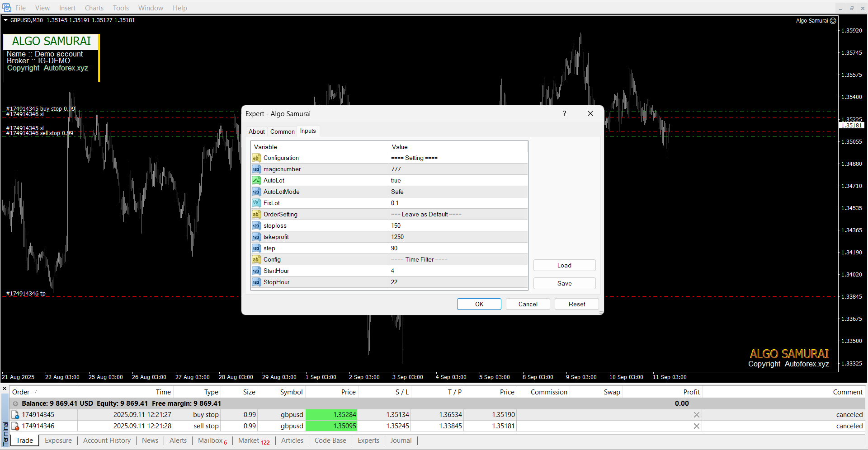Click the Configuration string type icon
Screen dimensions: 868x450
click(x=256, y=158)
